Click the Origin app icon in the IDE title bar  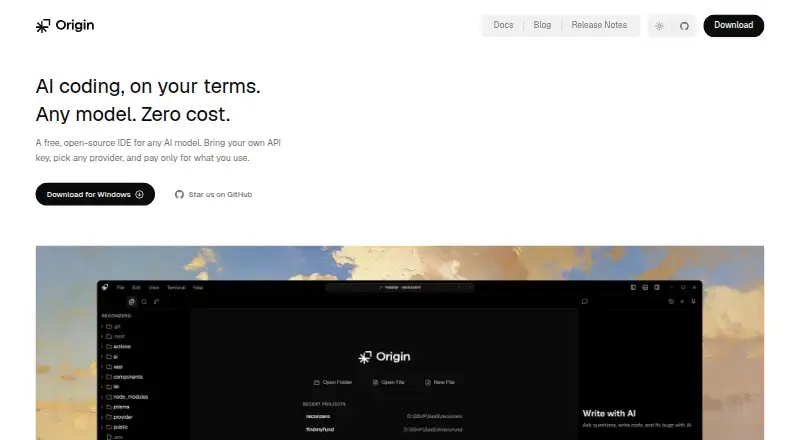pos(105,287)
